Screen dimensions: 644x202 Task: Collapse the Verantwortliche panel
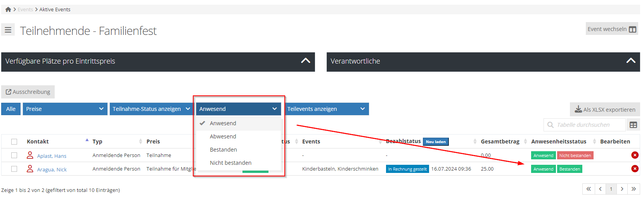630,61
